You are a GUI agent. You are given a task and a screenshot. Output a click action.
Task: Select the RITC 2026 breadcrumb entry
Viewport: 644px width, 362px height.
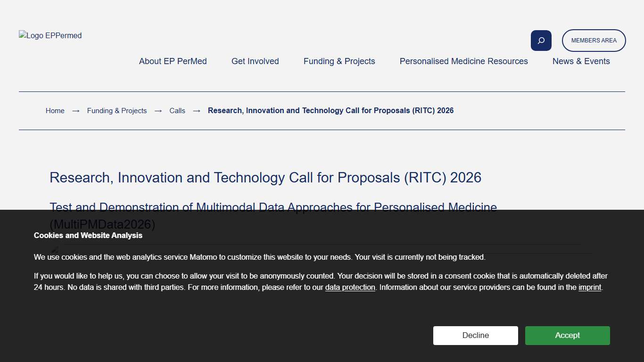click(x=330, y=110)
